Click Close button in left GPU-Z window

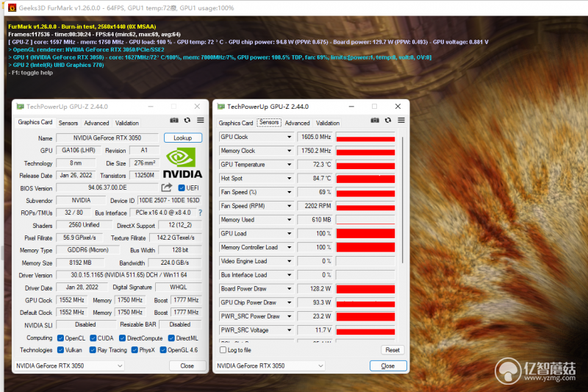187,366
